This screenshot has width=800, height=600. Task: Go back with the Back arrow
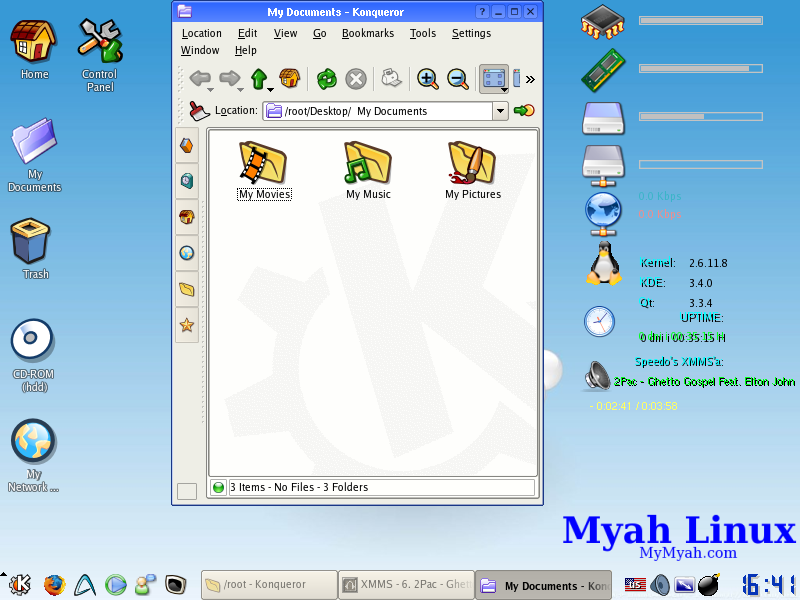pos(200,79)
